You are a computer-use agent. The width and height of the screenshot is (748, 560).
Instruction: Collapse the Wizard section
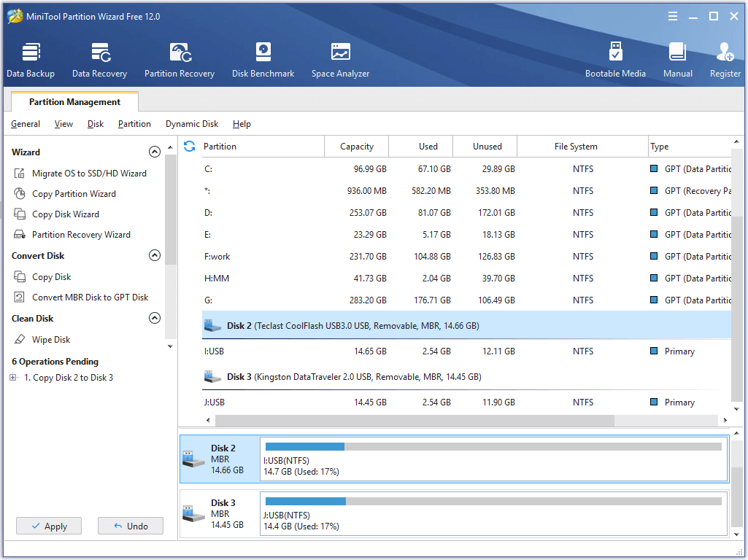point(155,152)
